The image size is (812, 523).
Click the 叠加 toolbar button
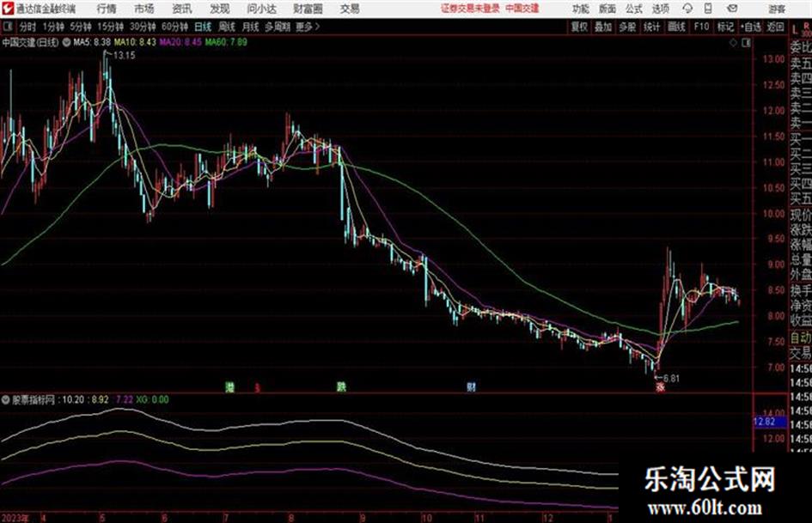coord(603,27)
